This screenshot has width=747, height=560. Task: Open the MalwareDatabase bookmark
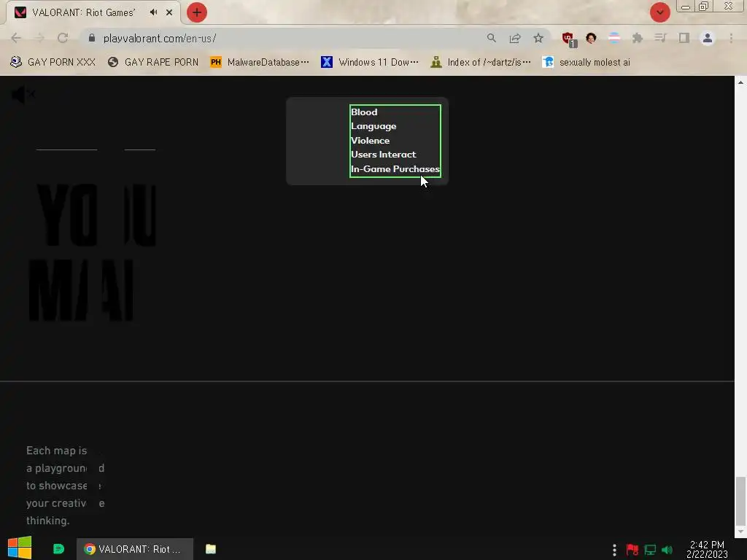pos(260,63)
